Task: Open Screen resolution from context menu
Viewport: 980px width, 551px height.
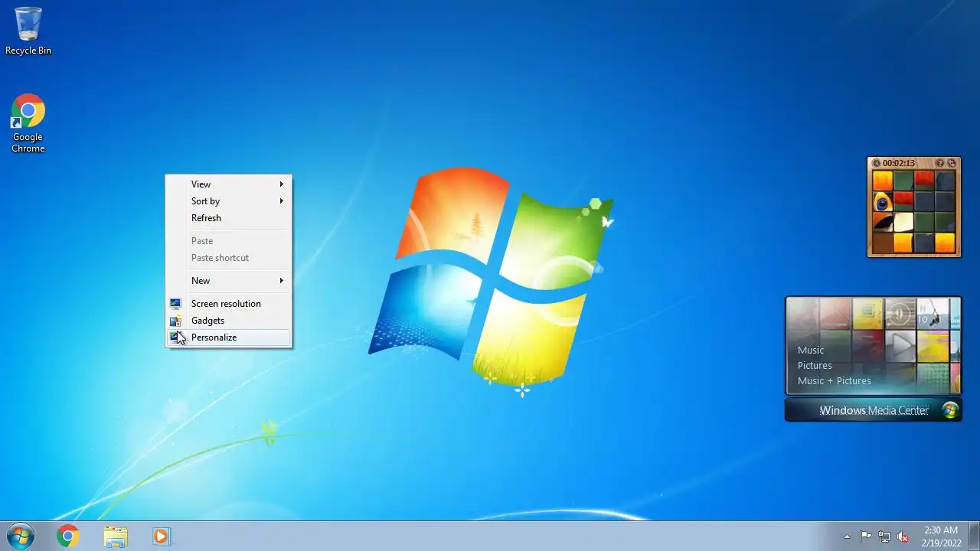Action: tap(228, 304)
